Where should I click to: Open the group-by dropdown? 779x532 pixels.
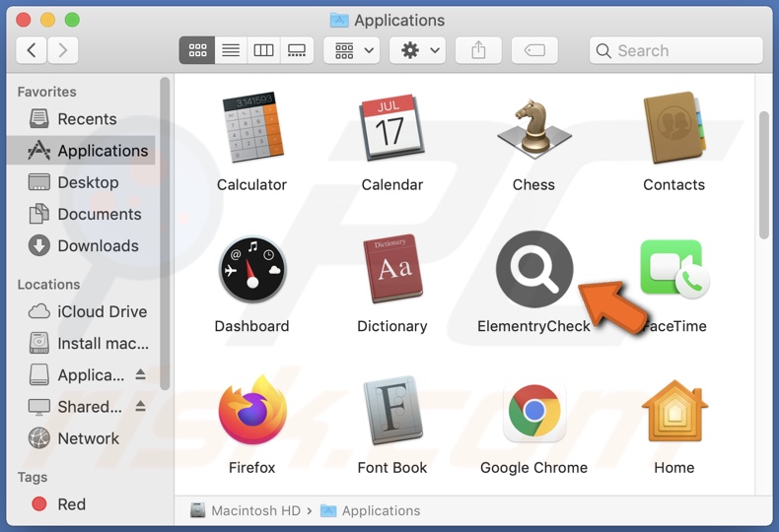[352, 50]
